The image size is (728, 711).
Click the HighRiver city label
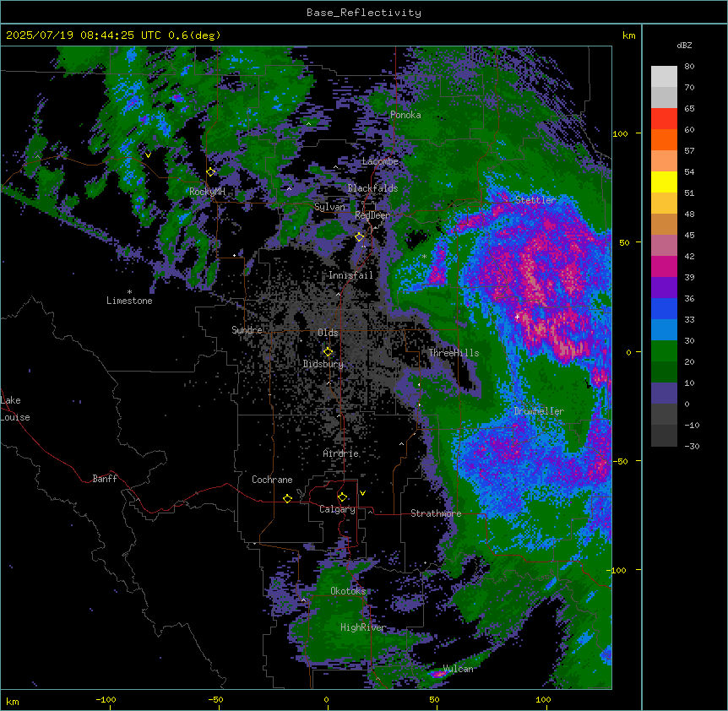[x=363, y=627]
